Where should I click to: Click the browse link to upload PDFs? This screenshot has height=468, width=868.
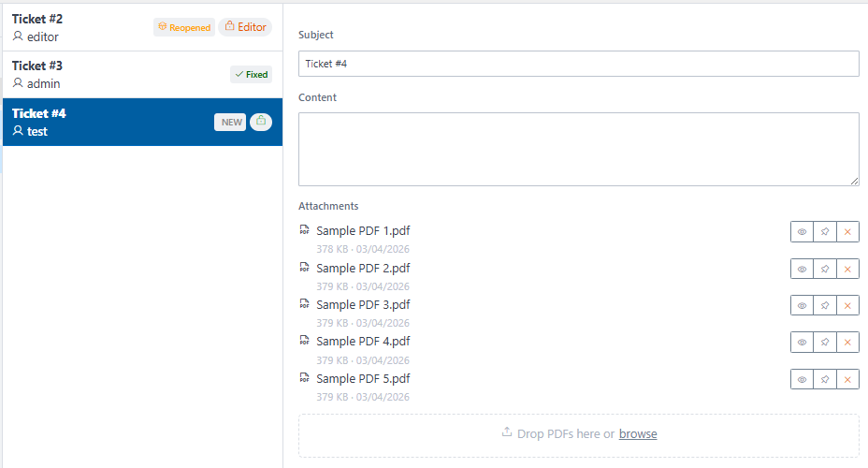(638, 433)
